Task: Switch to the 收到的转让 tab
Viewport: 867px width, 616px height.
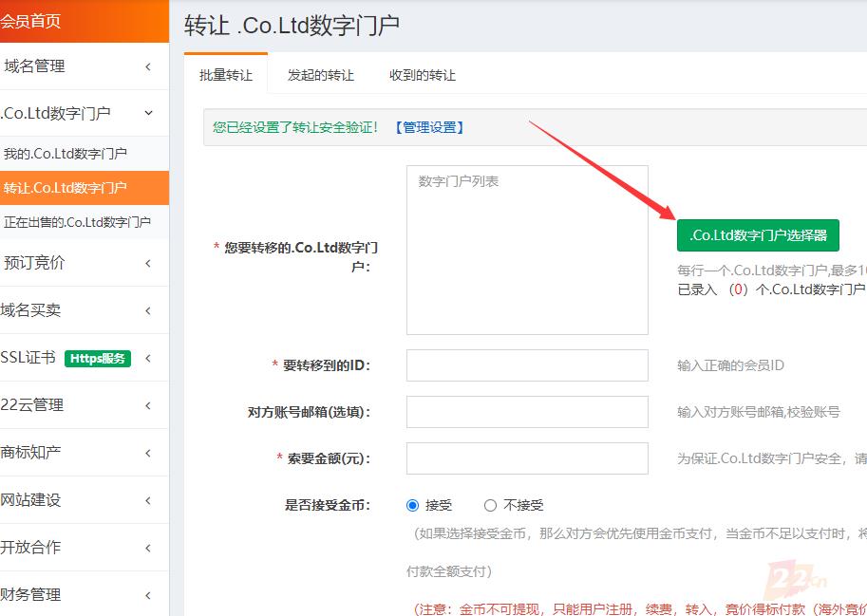Action: point(422,75)
